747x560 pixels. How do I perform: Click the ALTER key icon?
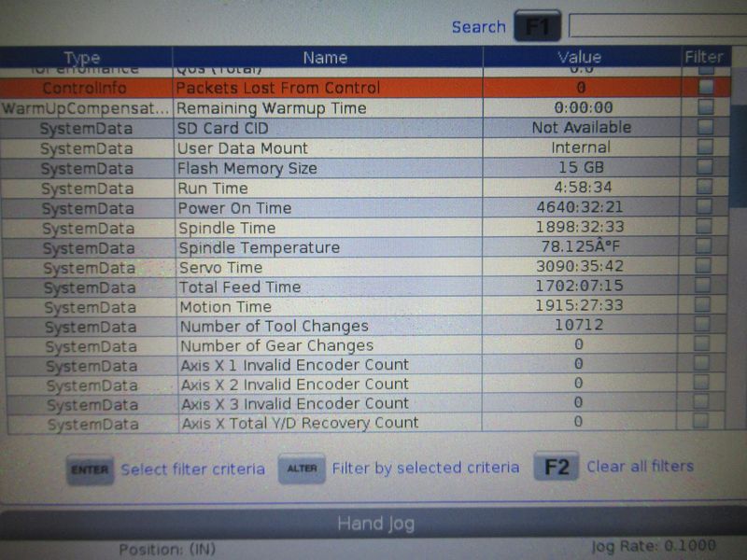click(302, 469)
